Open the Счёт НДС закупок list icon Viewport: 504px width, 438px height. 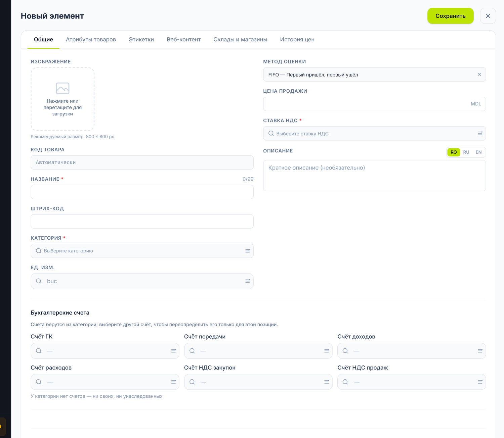pos(327,382)
